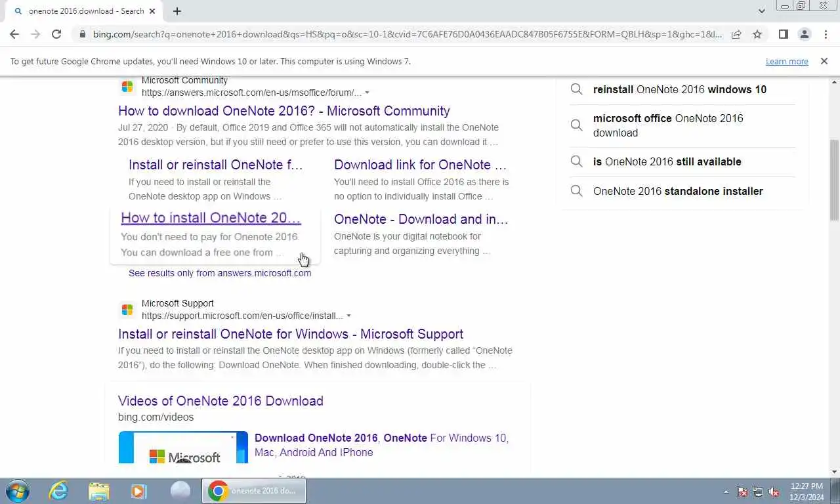Search microsoft office OneNote 2016 download
The image size is (840, 504).
(668, 125)
